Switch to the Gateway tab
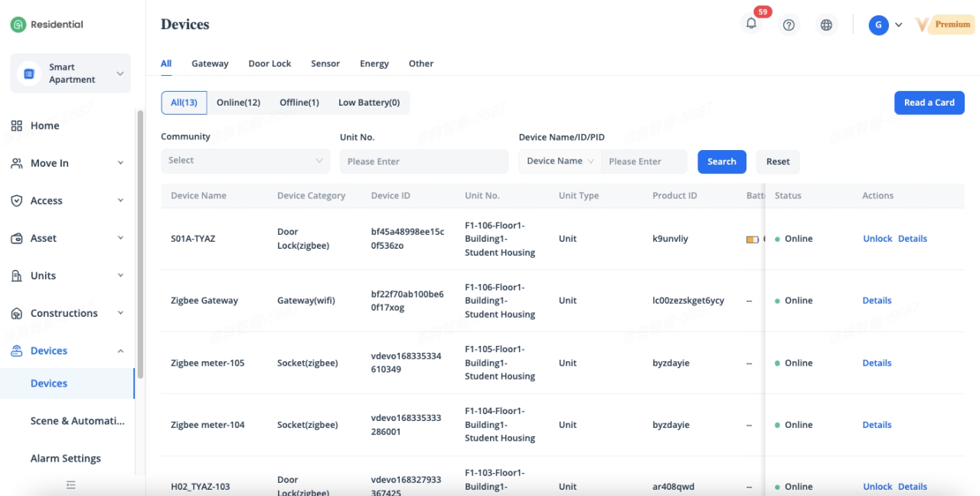The image size is (980, 496). (210, 64)
